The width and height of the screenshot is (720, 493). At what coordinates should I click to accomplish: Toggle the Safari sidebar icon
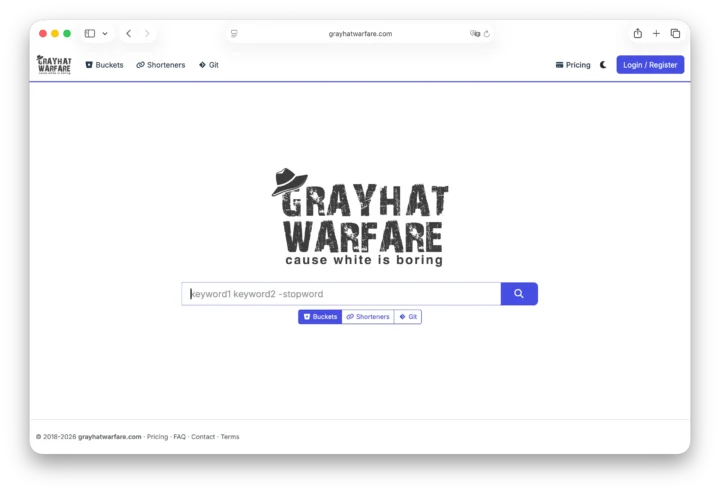[90, 34]
